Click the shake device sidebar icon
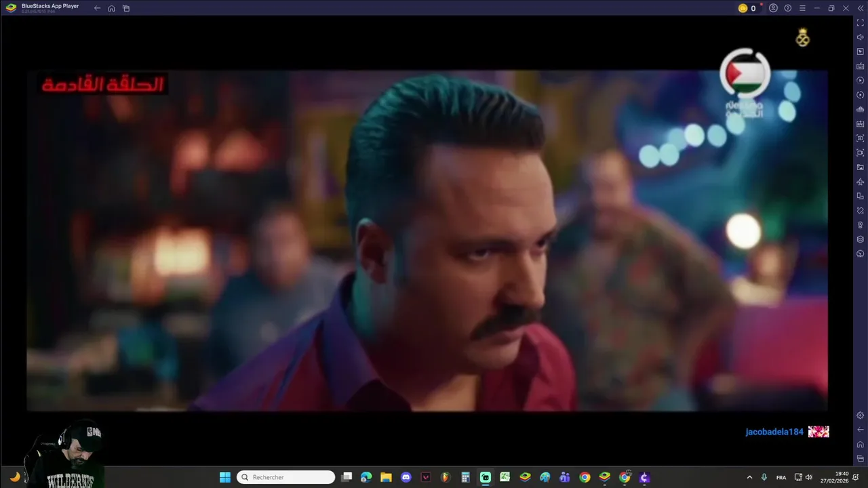 [860, 211]
